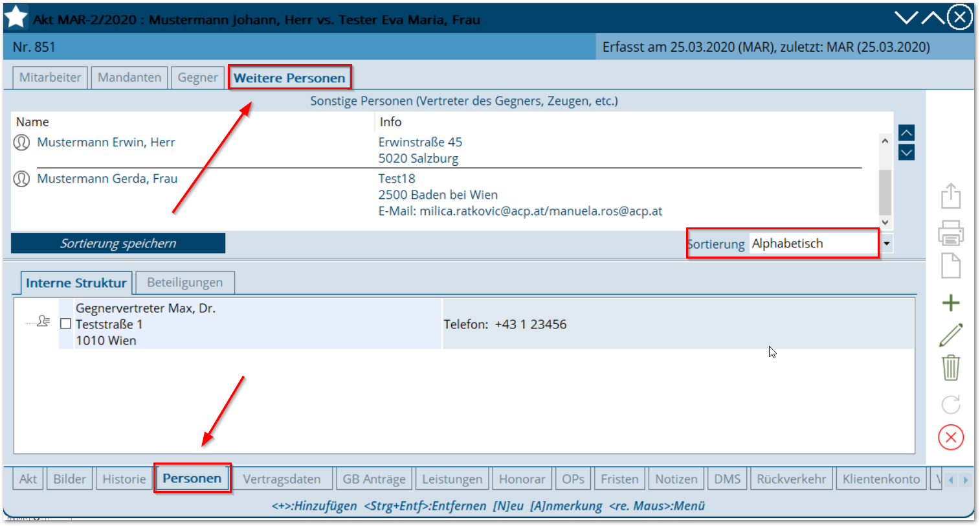The image size is (980, 526).
Task: Click the Test18 text
Action: click(397, 179)
